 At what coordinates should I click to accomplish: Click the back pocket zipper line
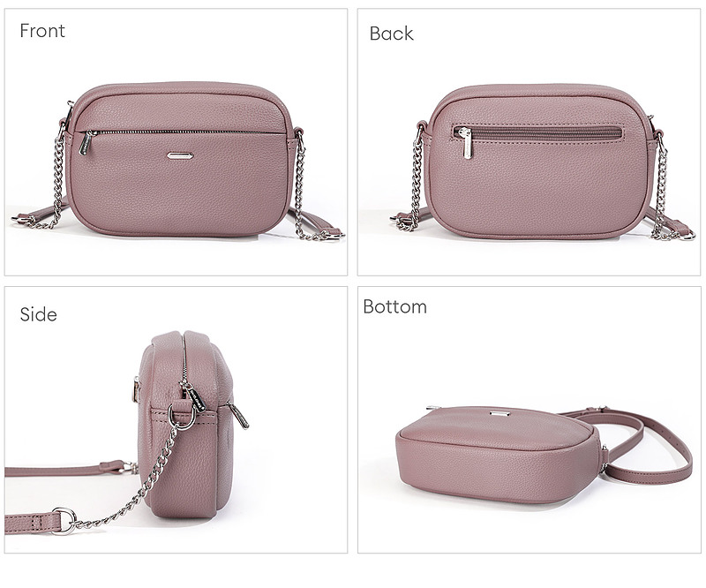pyautogui.click(x=538, y=133)
